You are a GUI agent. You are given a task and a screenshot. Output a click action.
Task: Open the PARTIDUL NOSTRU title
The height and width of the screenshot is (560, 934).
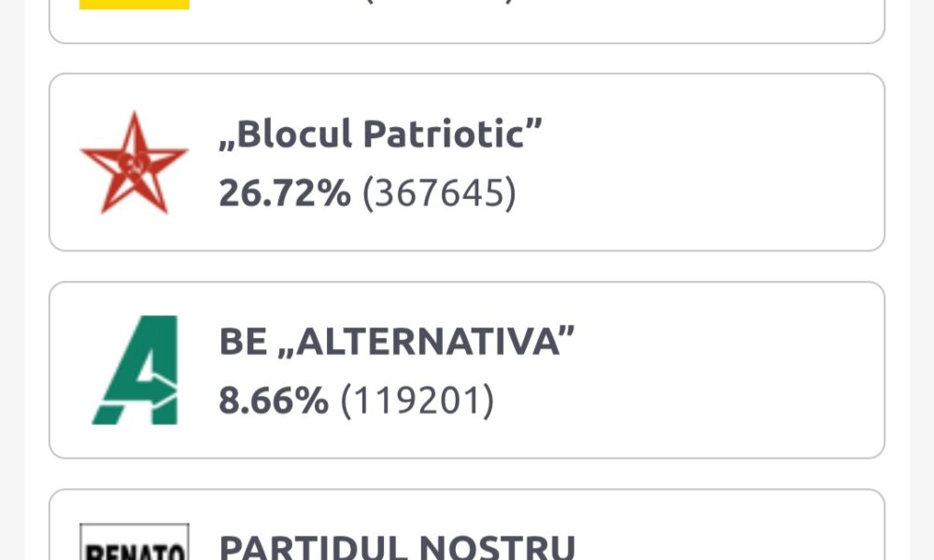point(397,546)
